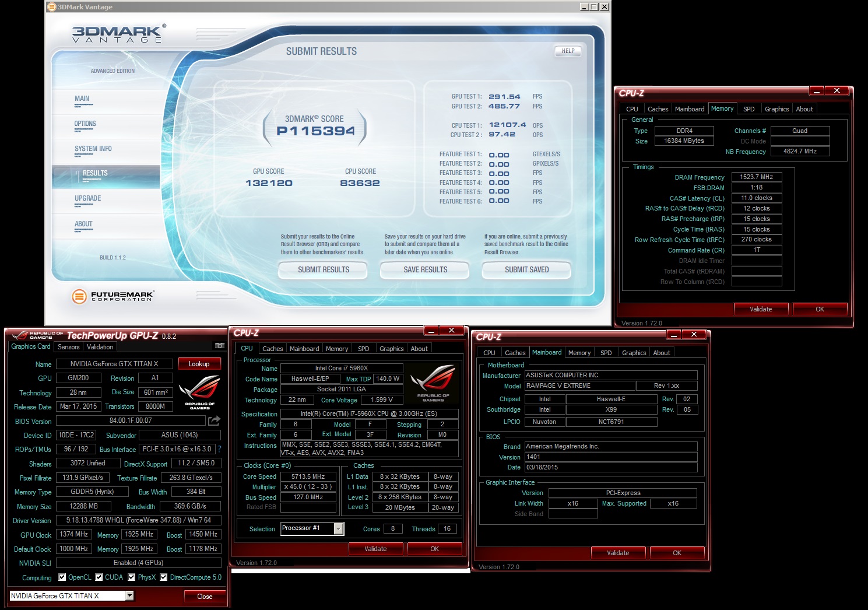868x610 pixels.
Task: Click the Core Speed 5713.5 MHz field
Action: click(308, 476)
